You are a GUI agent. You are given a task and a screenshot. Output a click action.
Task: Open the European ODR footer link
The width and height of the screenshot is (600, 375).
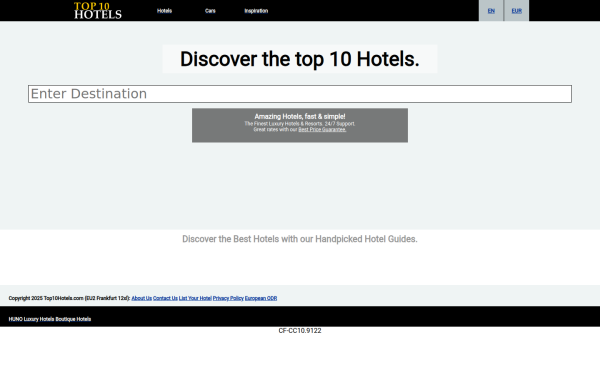261,298
